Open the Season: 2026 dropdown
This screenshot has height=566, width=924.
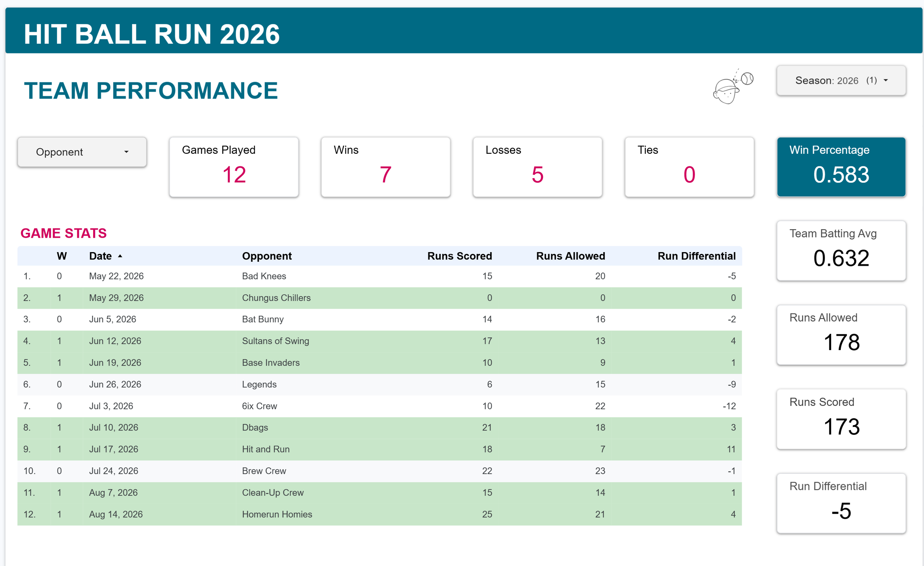click(841, 80)
